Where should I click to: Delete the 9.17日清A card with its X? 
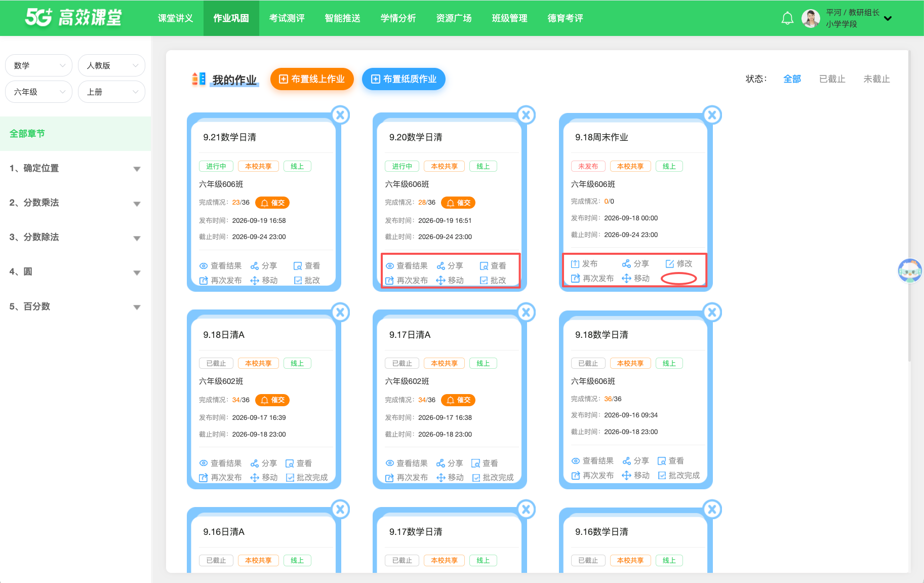(x=527, y=313)
